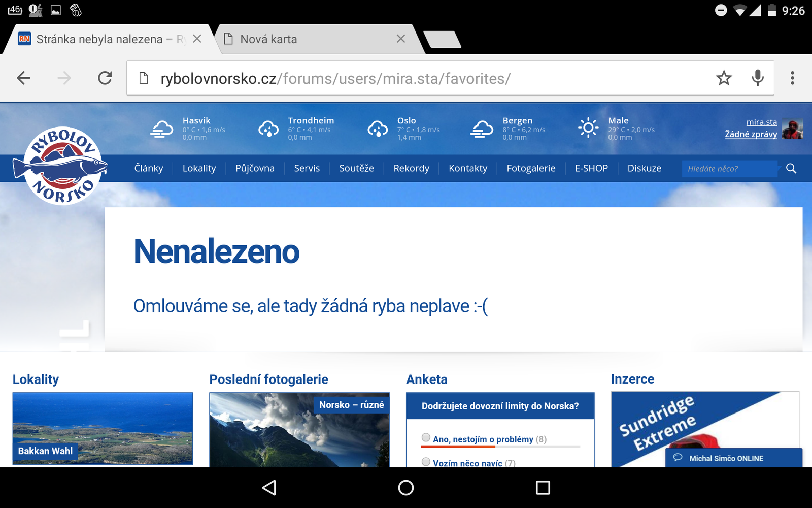Open mira.sta user avatar
The width and height of the screenshot is (812, 508).
tap(792, 129)
